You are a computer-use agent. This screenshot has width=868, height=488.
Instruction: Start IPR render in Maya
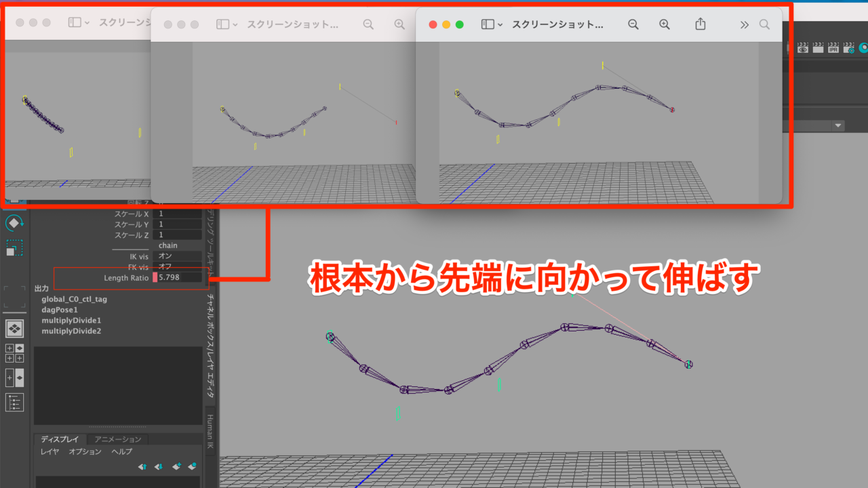833,48
